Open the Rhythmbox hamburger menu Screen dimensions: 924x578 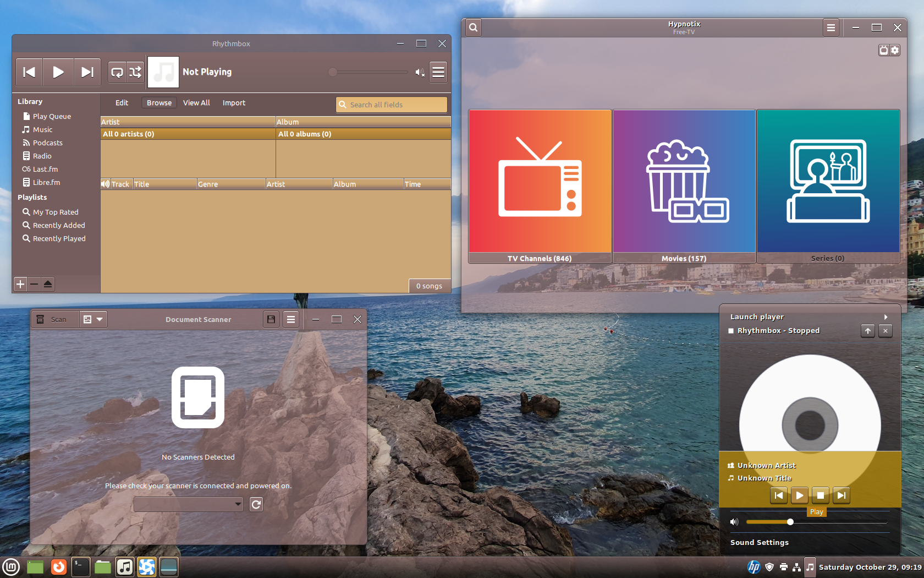tap(438, 72)
